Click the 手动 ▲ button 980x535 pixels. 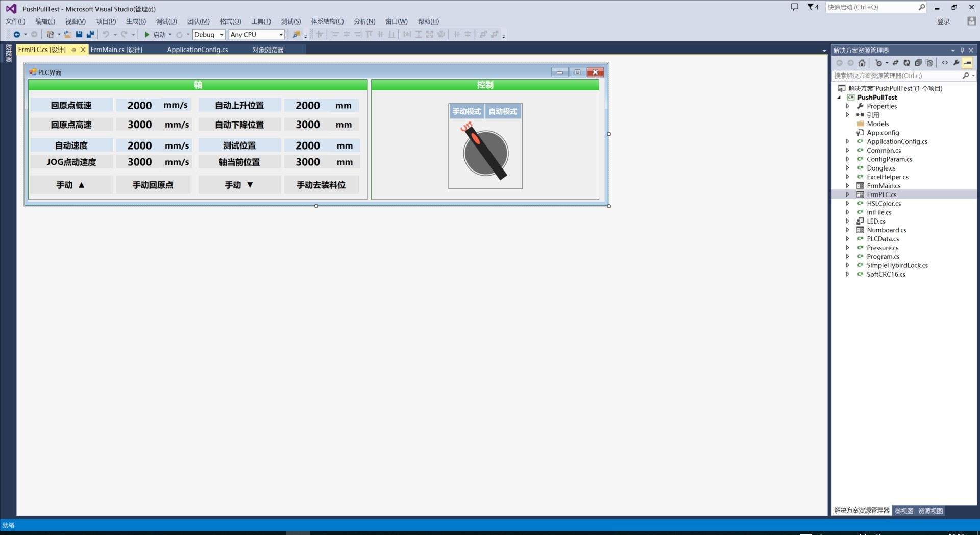pyautogui.click(x=71, y=185)
